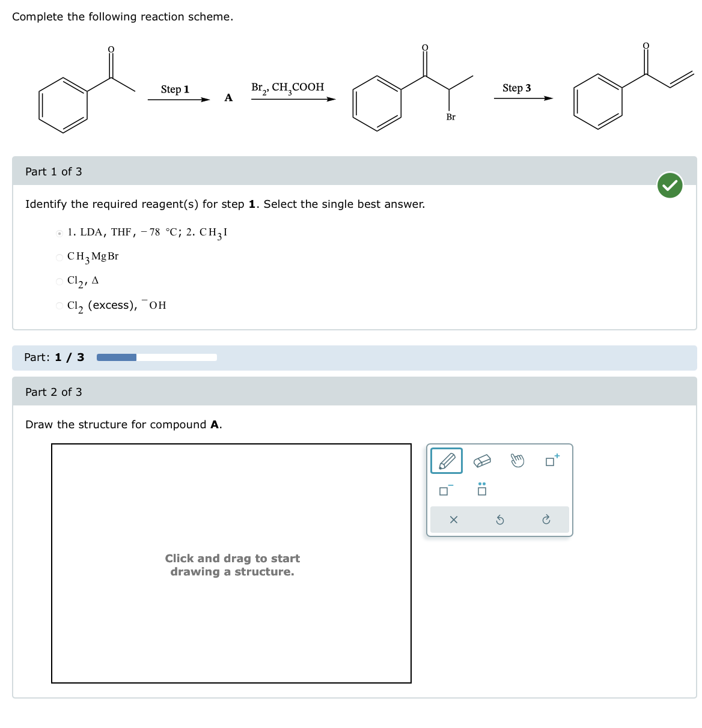Image resolution: width=702 pixels, height=728 pixels.
Task: Click the green checkmark on Part 1
Action: point(670,186)
